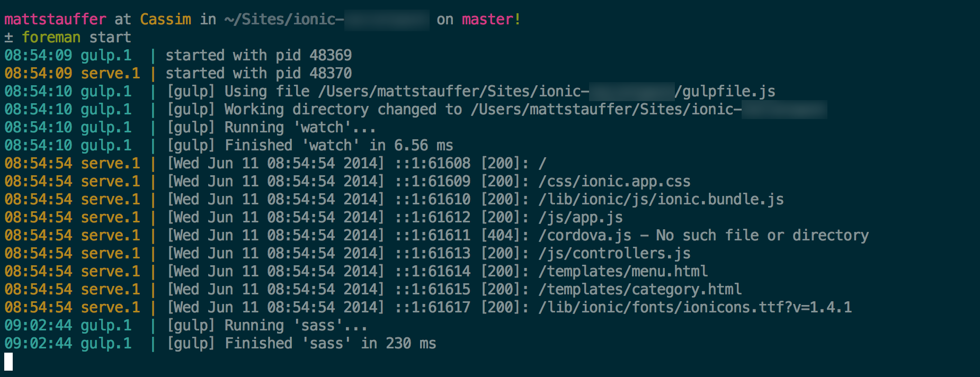Click 'started with pid 48369' text
This screenshot has height=377, width=980.
coord(259,56)
